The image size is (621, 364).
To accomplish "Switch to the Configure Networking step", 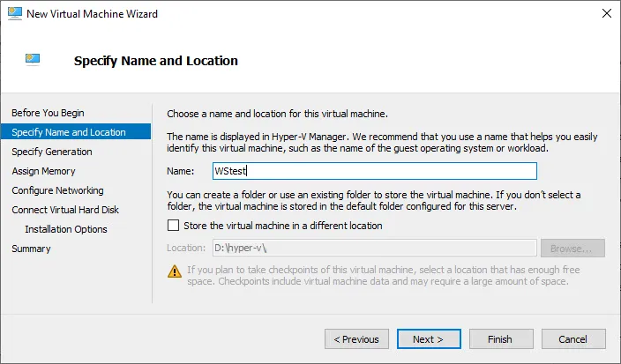I will click(57, 190).
